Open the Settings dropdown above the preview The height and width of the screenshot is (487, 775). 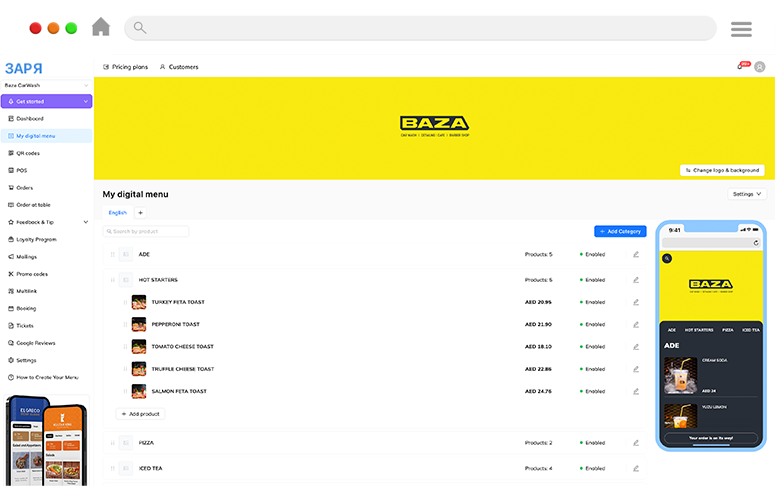click(747, 194)
